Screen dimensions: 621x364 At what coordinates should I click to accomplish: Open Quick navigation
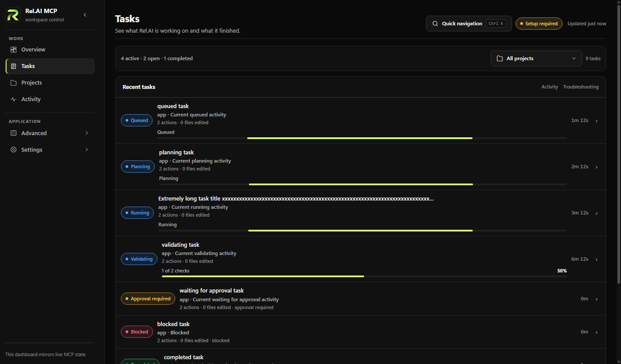[469, 24]
